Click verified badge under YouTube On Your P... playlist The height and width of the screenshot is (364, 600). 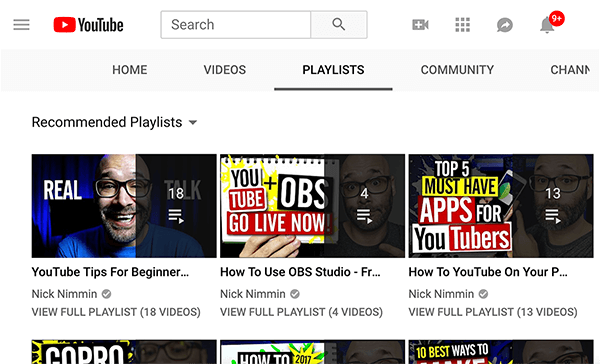483,294
